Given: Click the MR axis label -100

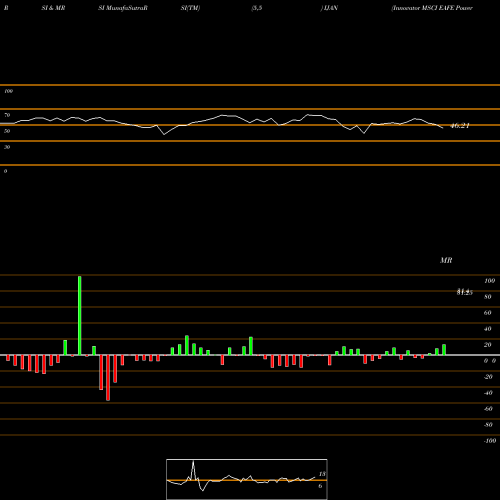Looking at the screenshot, I should [489, 441].
